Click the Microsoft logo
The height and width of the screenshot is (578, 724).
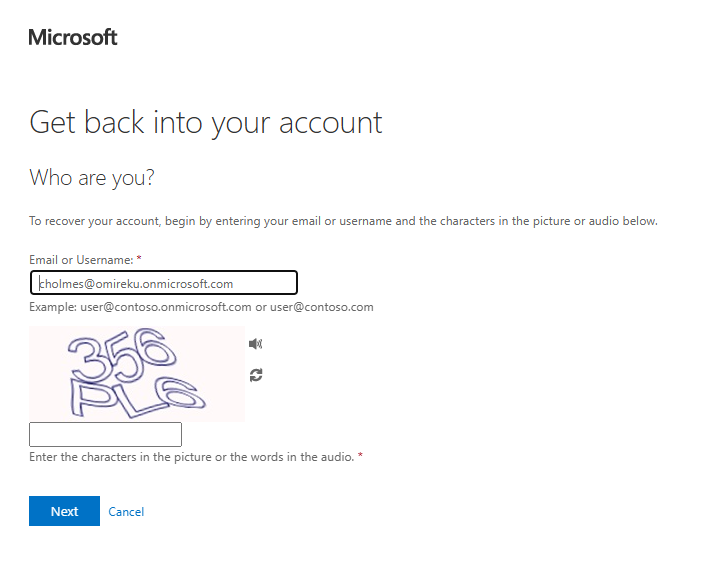[x=73, y=37]
